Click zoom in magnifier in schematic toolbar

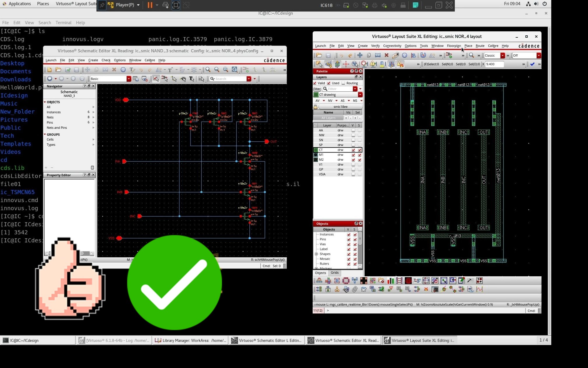[208, 70]
